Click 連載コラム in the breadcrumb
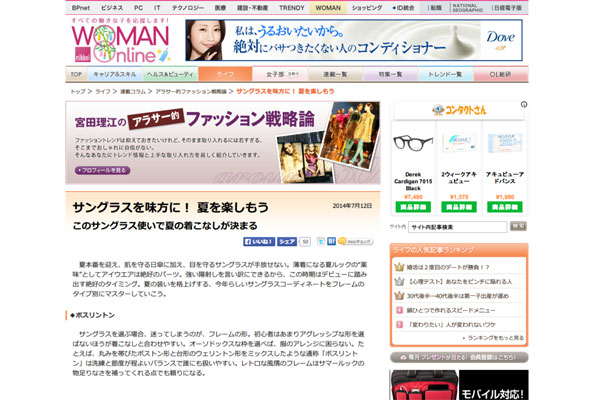This screenshot has height=400, width=600. [133, 91]
